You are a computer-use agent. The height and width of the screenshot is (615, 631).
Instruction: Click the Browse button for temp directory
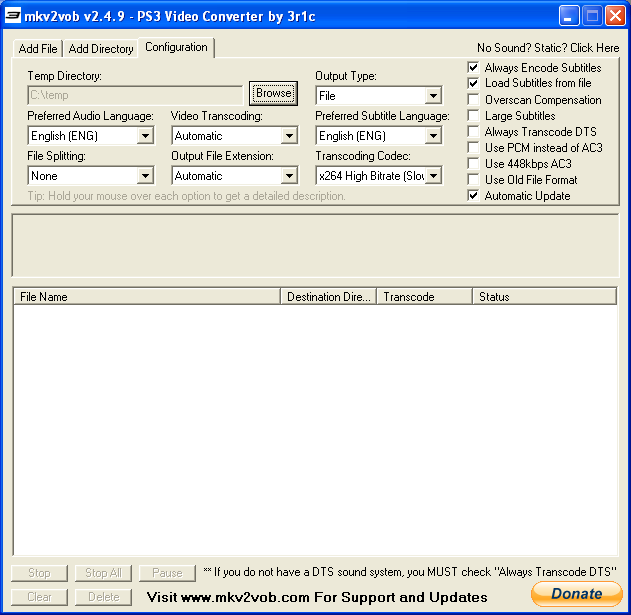[273, 94]
